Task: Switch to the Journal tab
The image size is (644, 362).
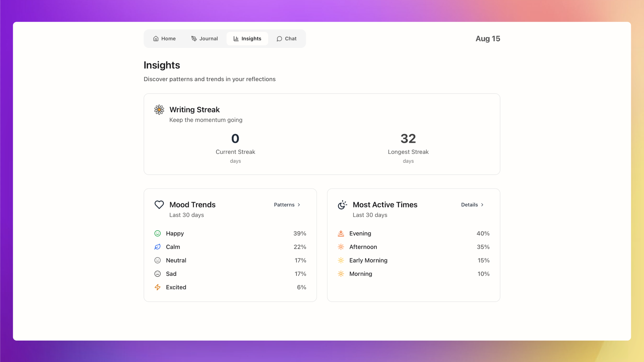Action: [x=204, y=39]
